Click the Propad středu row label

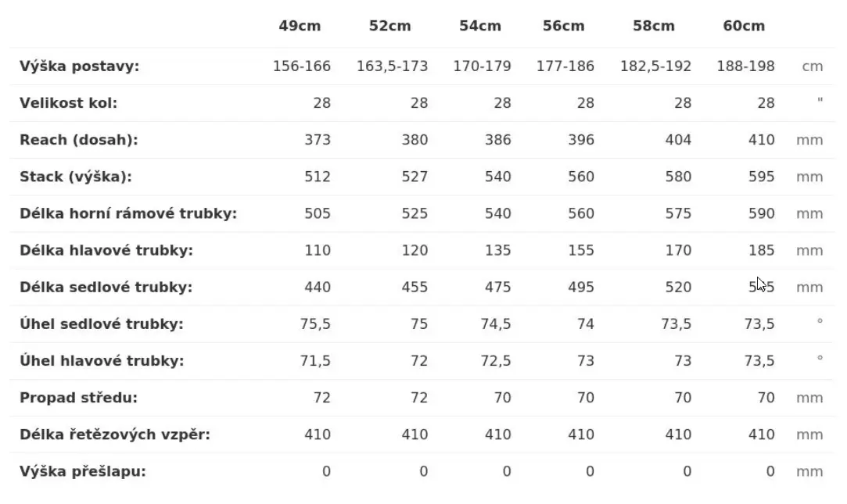coord(78,398)
